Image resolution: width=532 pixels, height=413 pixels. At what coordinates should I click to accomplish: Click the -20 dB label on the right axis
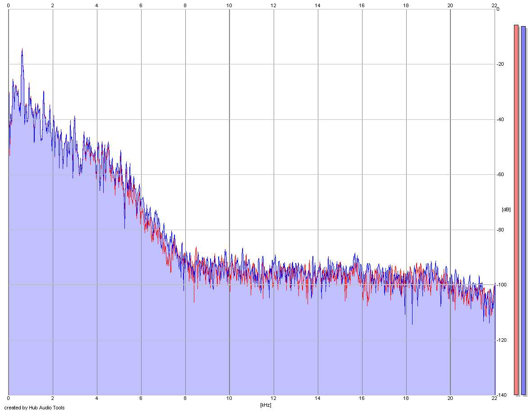500,64
